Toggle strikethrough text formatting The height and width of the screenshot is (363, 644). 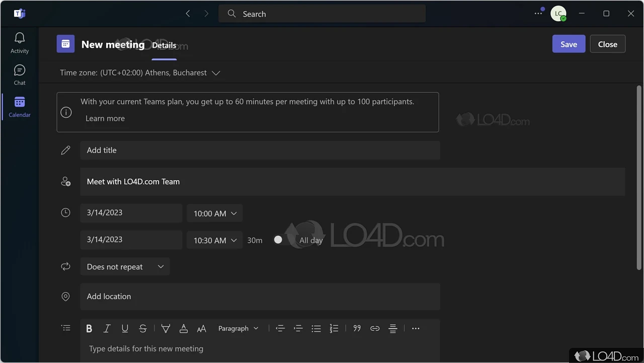pyautogui.click(x=143, y=329)
